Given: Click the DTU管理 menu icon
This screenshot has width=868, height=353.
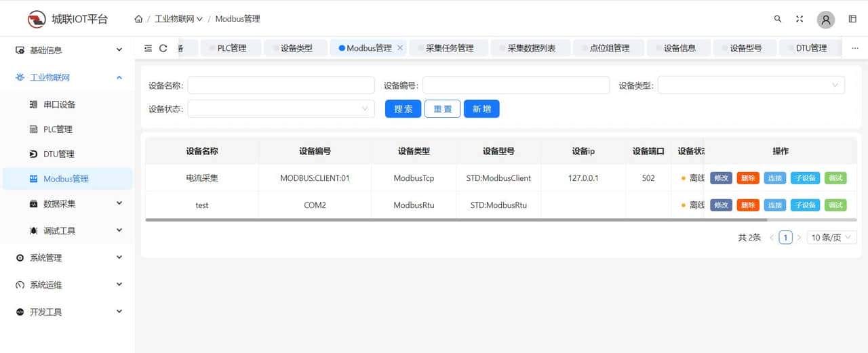Looking at the screenshot, I should click(x=34, y=154).
